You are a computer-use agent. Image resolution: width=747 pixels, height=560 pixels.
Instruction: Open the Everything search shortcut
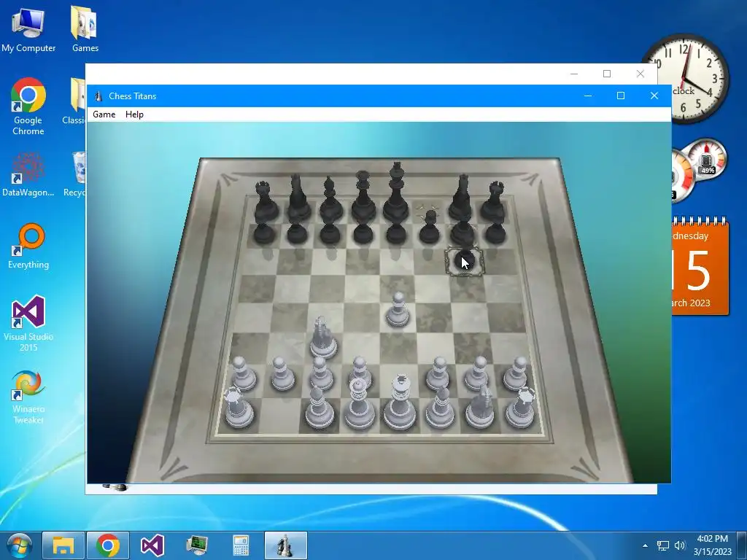[x=28, y=246]
